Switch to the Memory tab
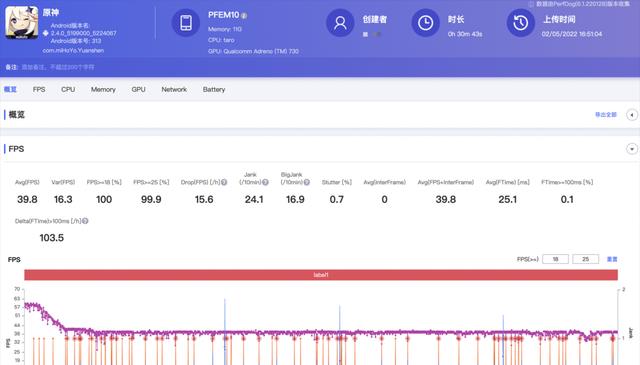 103,89
